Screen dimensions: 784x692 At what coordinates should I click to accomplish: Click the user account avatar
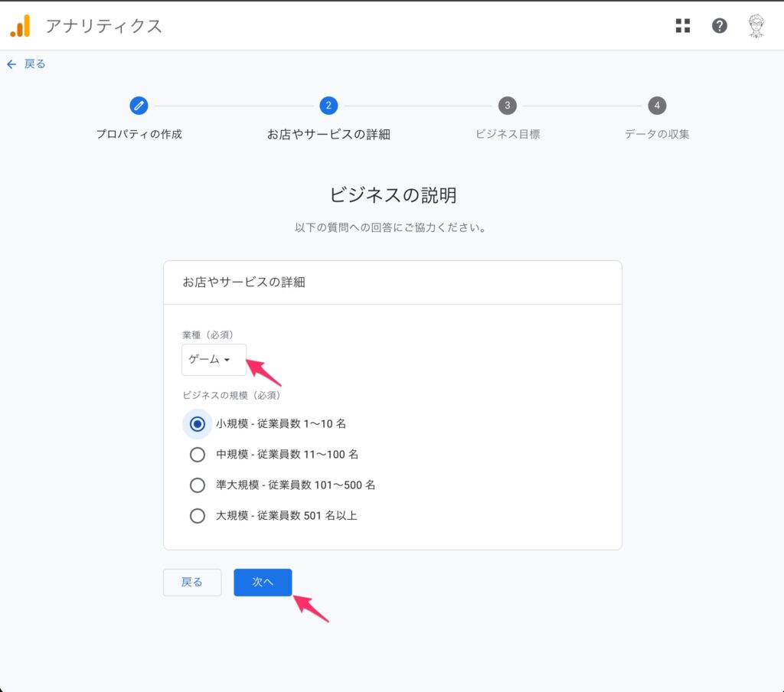click(x=756, y=26)
